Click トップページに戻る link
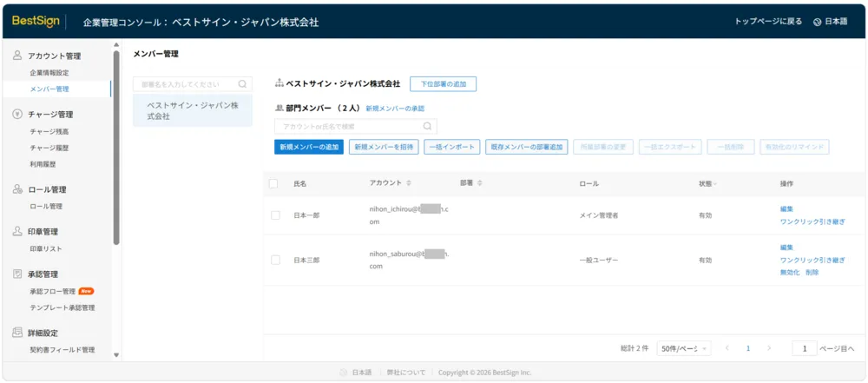The height and width of the screenshot is (383, 868). [768, 22]
